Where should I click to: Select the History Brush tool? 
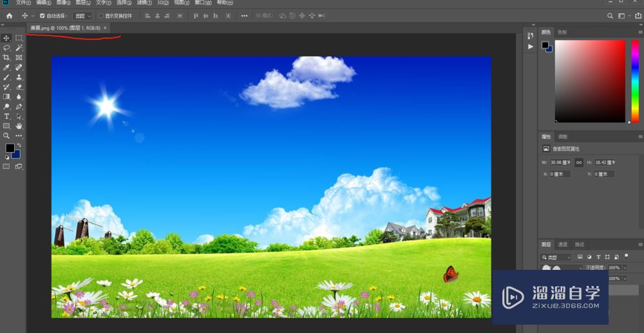click(6, 87)
